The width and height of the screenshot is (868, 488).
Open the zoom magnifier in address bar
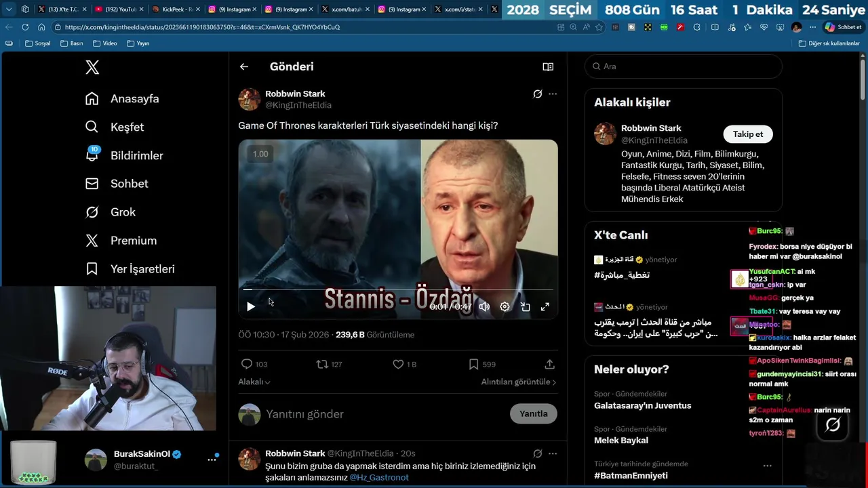573,27
